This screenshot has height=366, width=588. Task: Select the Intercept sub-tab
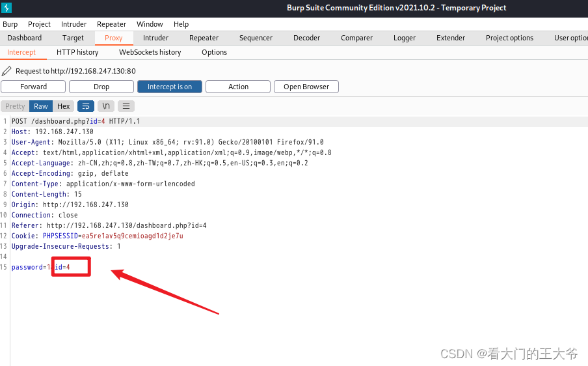pos(21,52)
